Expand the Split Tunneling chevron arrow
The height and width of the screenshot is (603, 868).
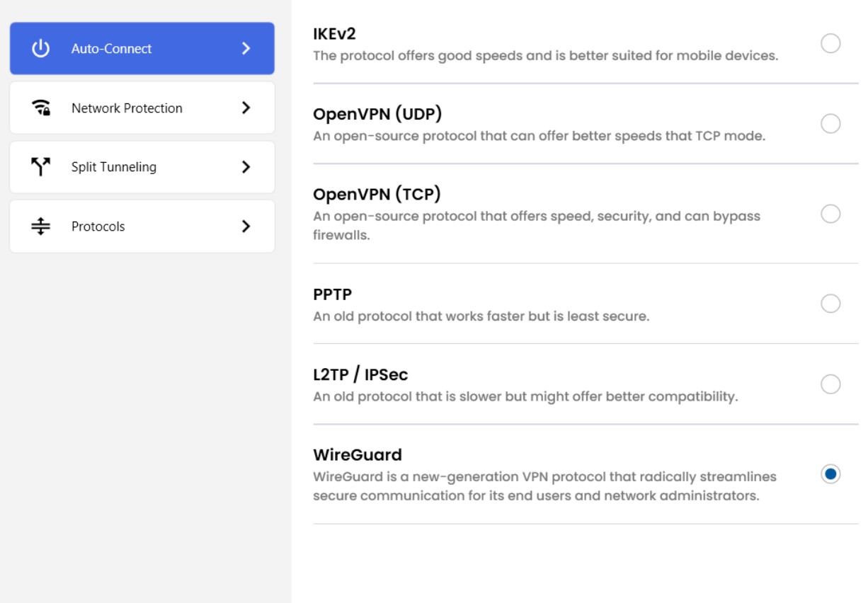[x=246, y=167]
